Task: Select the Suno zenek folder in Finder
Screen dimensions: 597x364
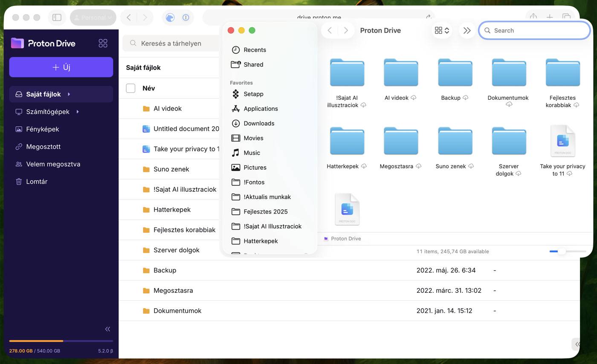Action: tap(455, 141)
